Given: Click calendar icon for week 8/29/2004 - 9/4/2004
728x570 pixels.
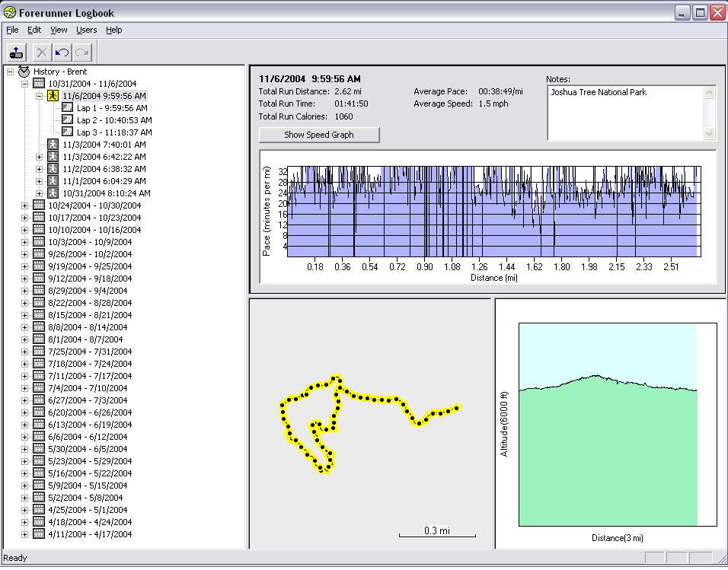Looking at the screenshot, I should [39, 291].
